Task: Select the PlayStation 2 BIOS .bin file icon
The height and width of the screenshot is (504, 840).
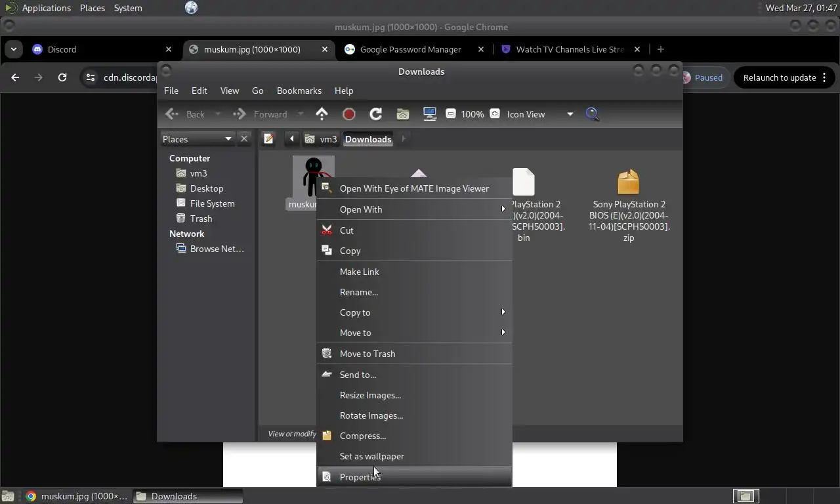Action: [523, 182]
